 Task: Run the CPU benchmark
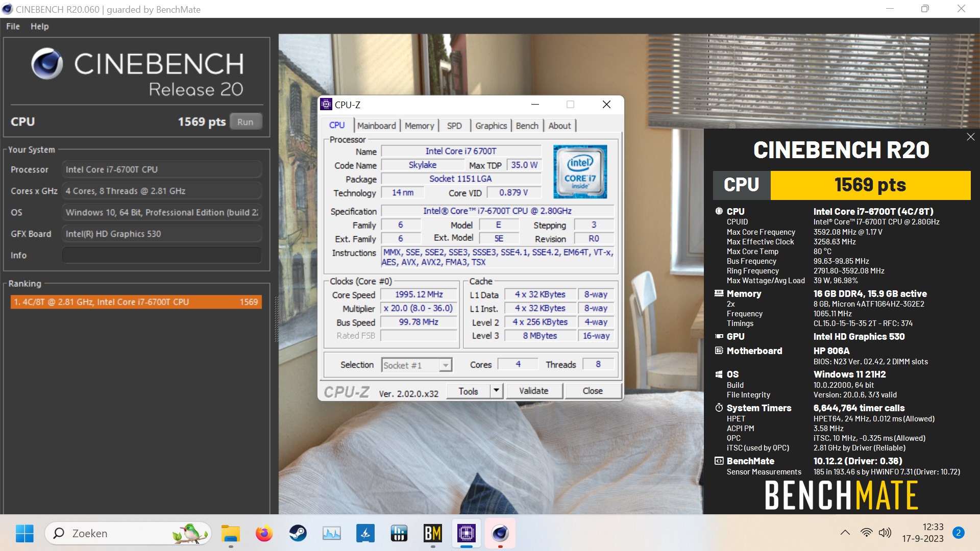pos(245,122)
